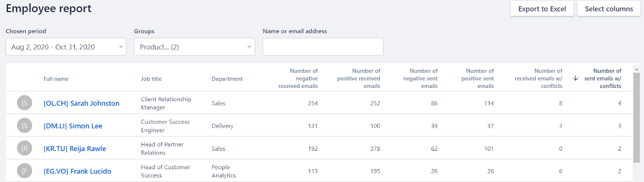Click Reija Rawle's avatar icon
The height and width of the screenshot is (182, 644).
[25, 149]
